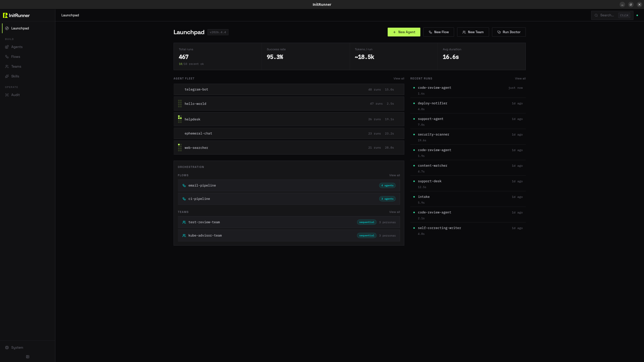Click the Launchpad compass icon in sidebar

click(x=7, y=28)
